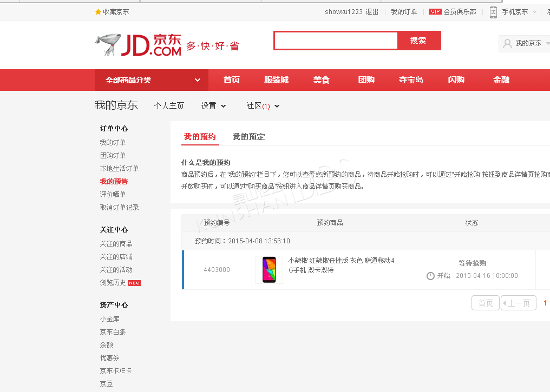
Task: Open 首页 in the red navigation bar
Action: point(232,80)
